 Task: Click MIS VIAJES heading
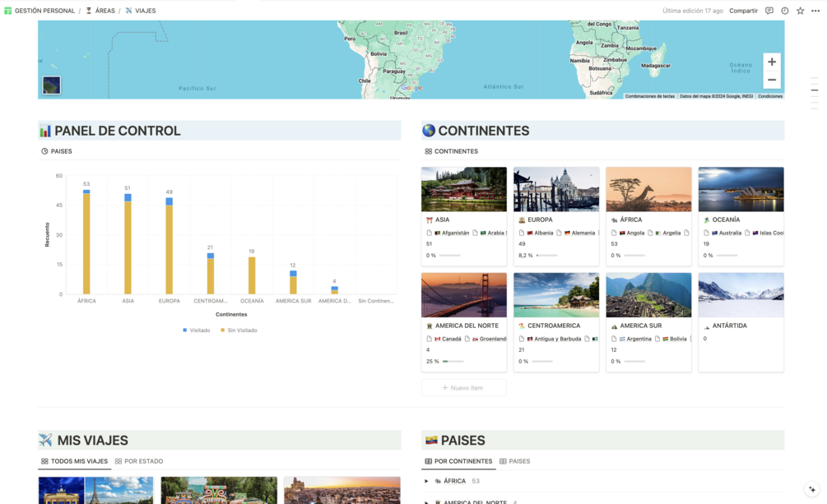(x=92, y=440)
